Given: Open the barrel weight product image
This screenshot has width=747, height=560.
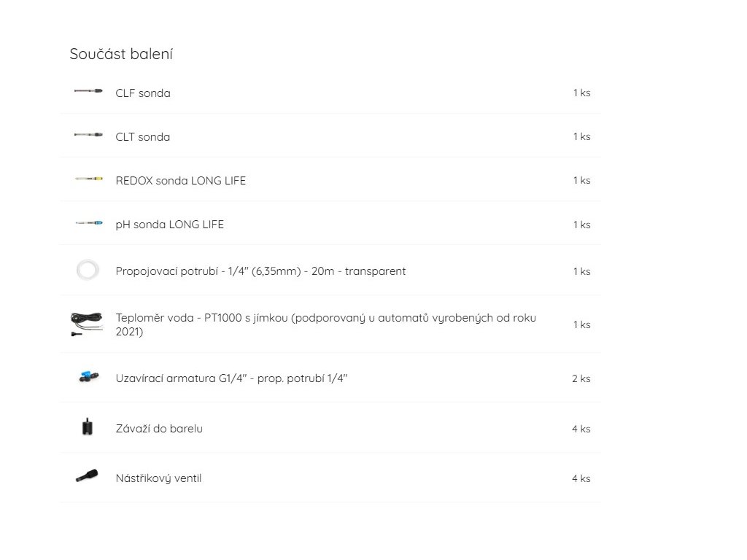Looking at the screenshot, I should [88, 428].
